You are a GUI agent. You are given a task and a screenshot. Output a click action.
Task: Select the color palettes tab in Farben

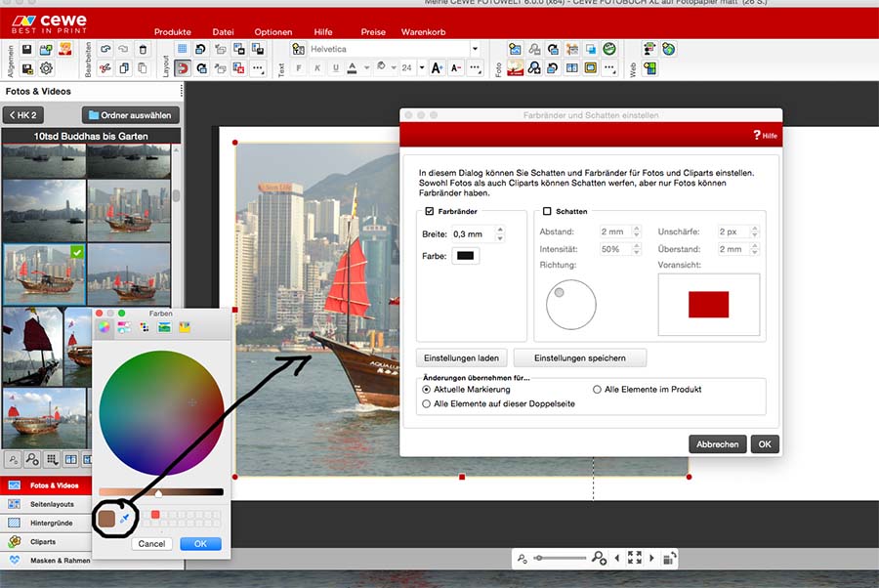[145, 326]
